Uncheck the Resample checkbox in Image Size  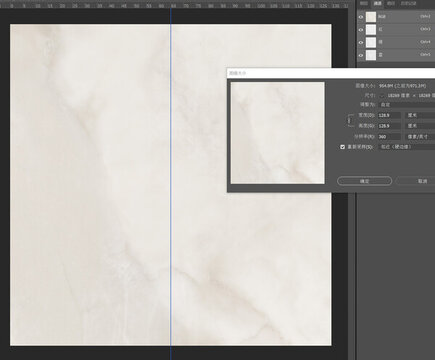pos(342,147)
